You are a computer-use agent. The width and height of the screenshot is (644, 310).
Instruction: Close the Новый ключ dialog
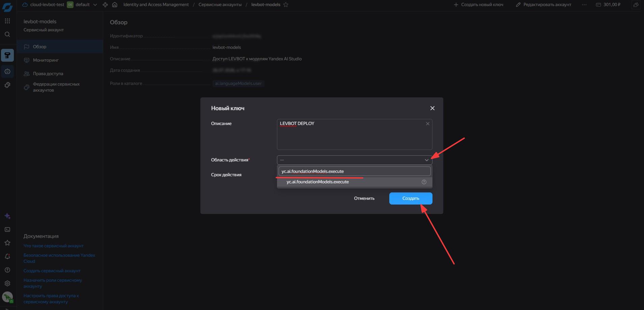pyautogui.click(x=432, y=108)
